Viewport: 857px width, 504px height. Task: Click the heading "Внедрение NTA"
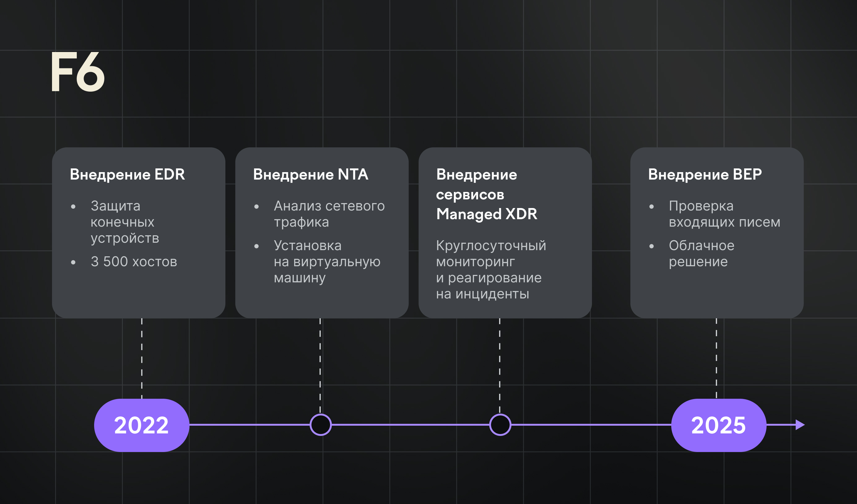(x=311, y=175)
